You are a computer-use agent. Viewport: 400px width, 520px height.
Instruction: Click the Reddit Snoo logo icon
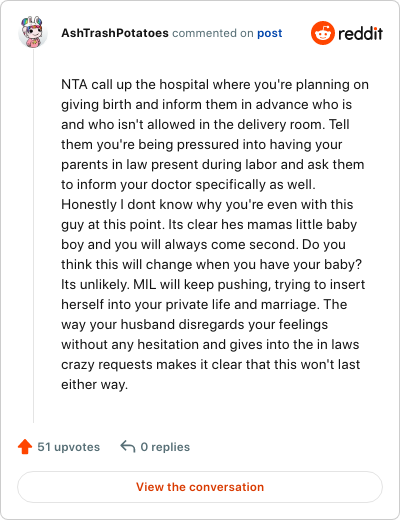click(x=322, y=33)
